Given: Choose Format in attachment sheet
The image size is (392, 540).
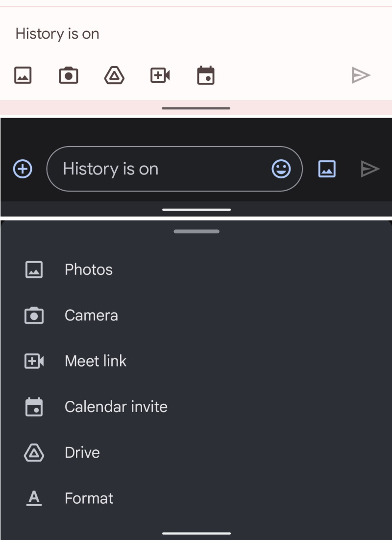Looking at the screenshot, I should tap(196, 498).
